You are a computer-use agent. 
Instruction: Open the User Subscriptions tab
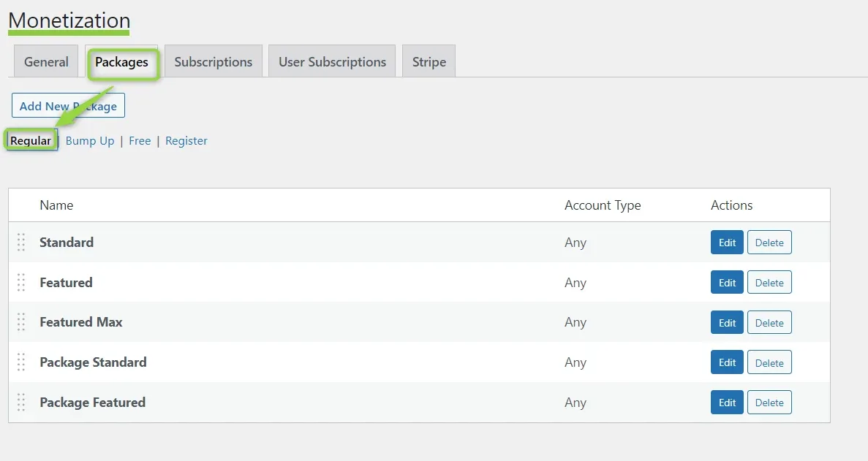click(332, 61)
